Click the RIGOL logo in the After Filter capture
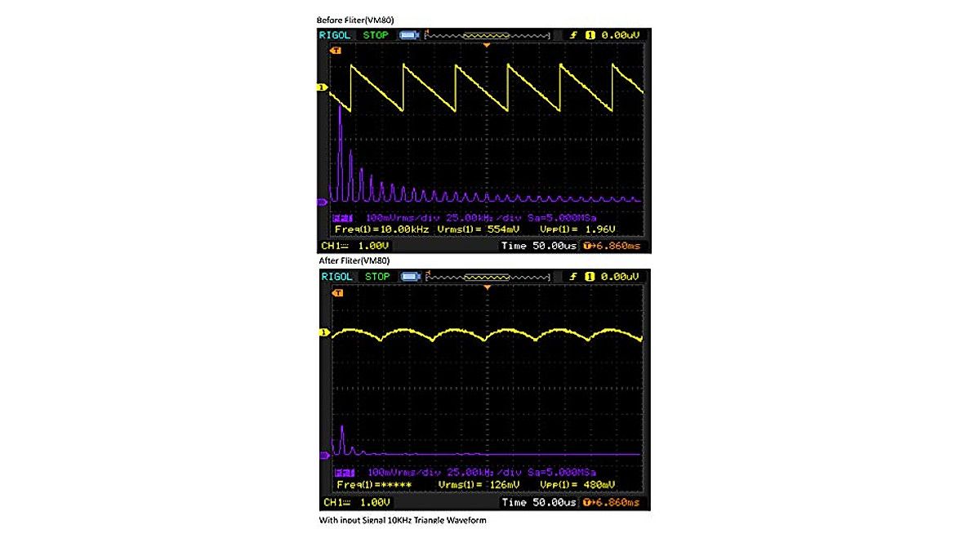 [x=336, y=277]
